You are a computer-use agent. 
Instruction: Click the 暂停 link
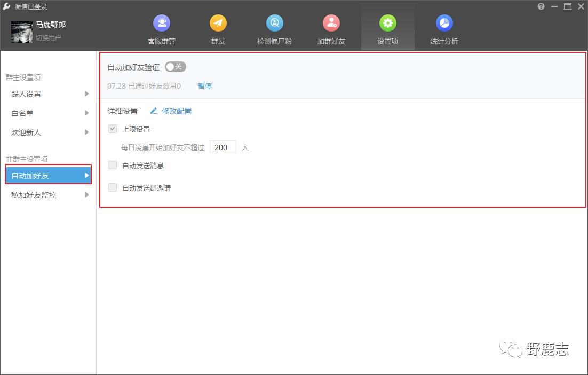(205, 86)
